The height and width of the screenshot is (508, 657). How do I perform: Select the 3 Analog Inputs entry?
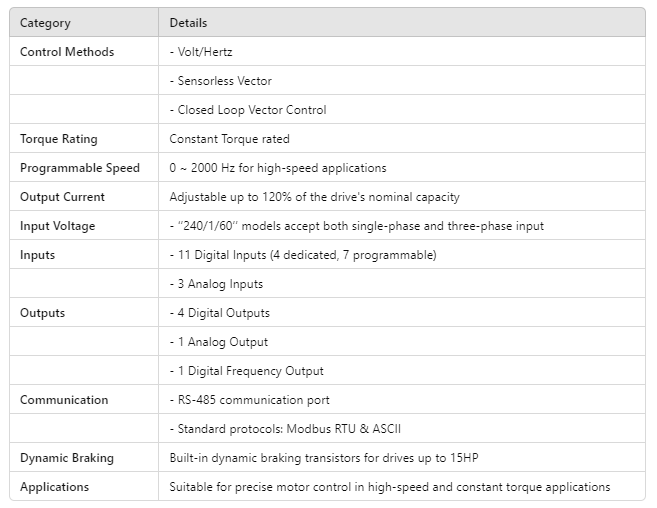click(216, 284)
